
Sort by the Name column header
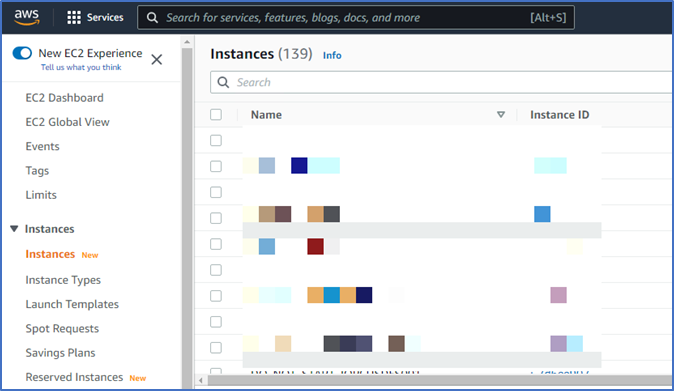tap(267, 115)
